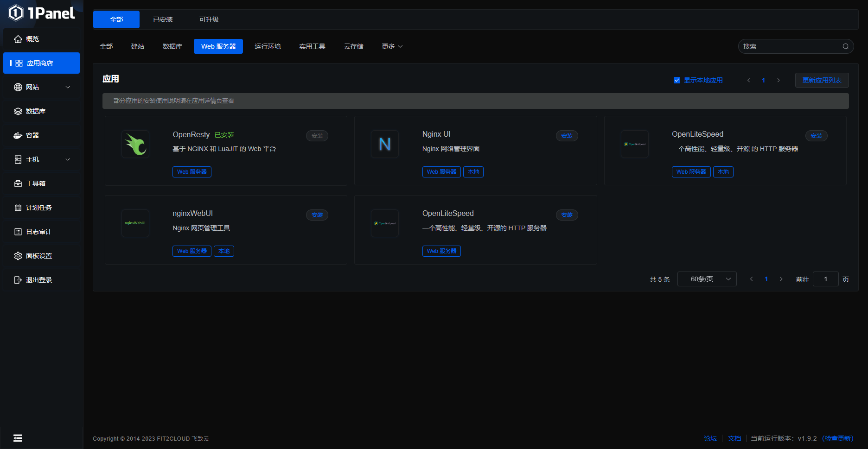This screenshot has width=868, height=449.
Task: Click the 容器 docker icon
Action: pos(18,135)
